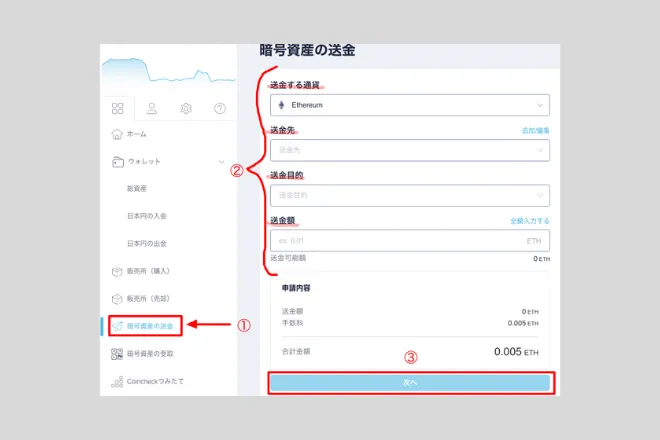Image resolution: width=660 pixels, height=440 pixels.
Task: Click the wallet icon next to ウォレット
Action: pos(118,162)
